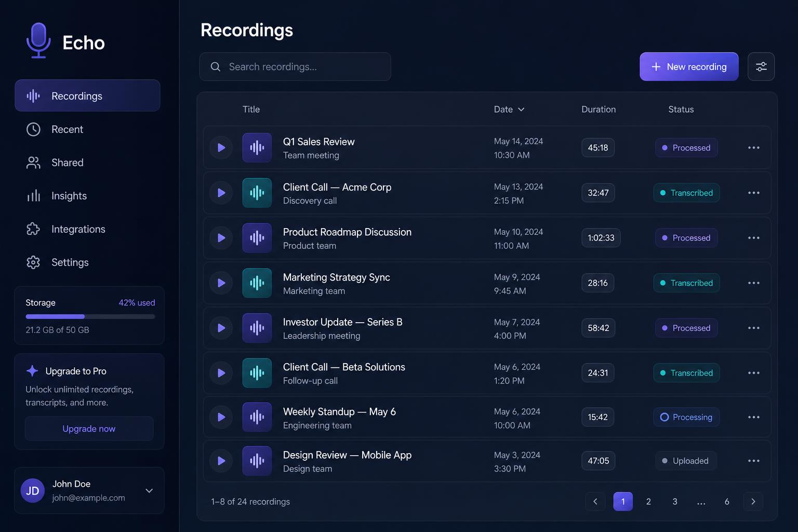
Task: Click the Processed status of Q1 Sales Review
Action: click(x=686, y=148)
